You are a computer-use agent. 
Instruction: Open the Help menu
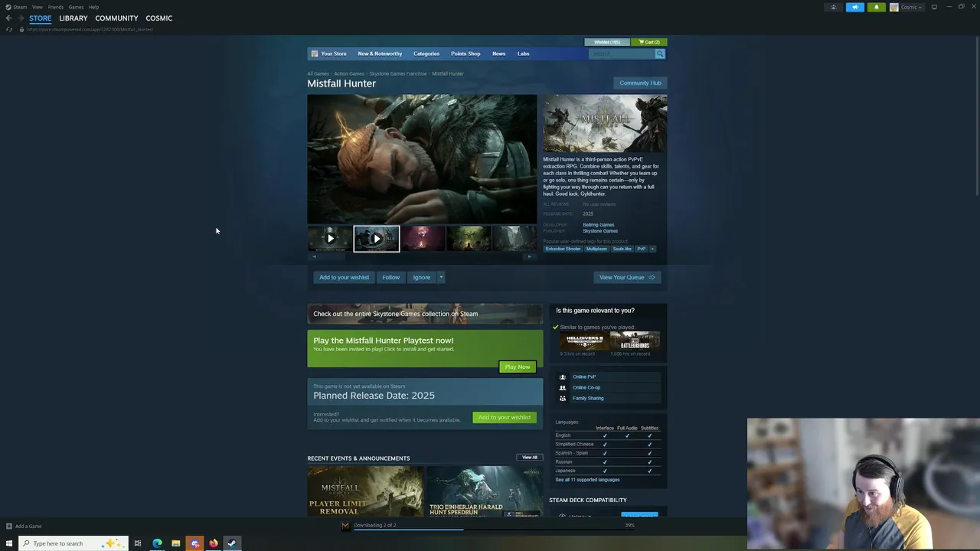pyautogui.click(x=93, y=7)
